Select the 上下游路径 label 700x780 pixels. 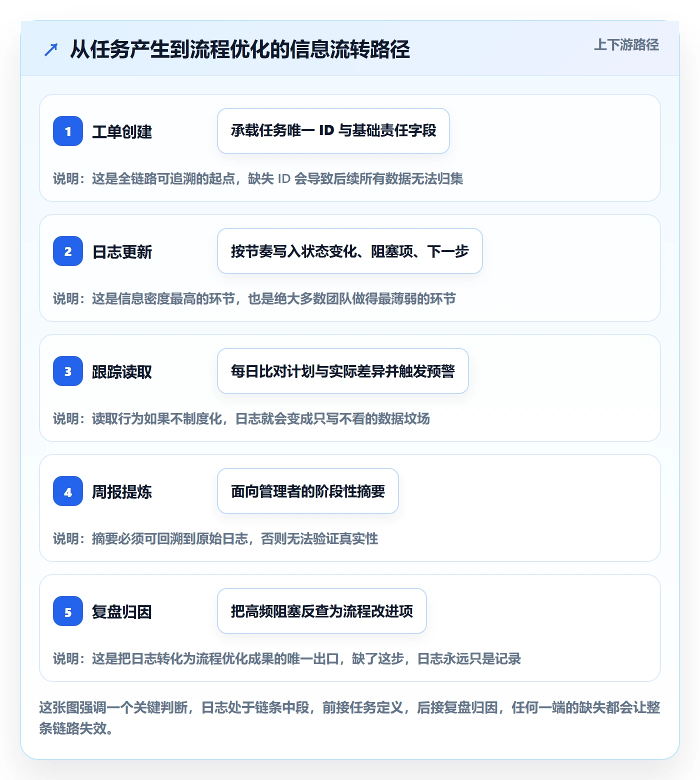pyautogui.click(x=626, y=45)
